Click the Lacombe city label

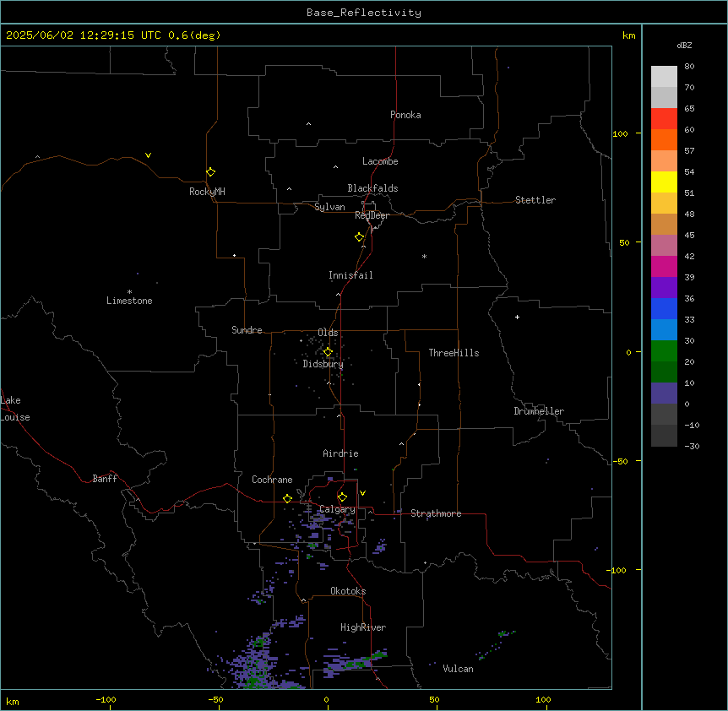click(x=380, y=161)
